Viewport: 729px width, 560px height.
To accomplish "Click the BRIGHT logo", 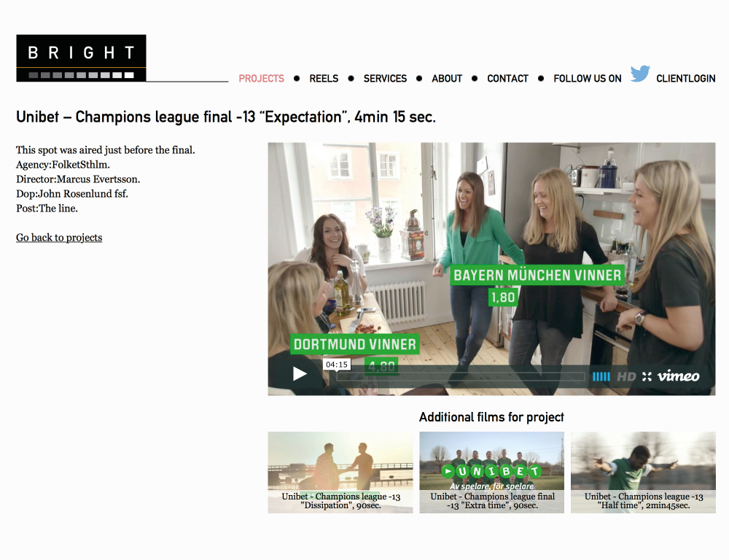I will [x=82, y=58].
